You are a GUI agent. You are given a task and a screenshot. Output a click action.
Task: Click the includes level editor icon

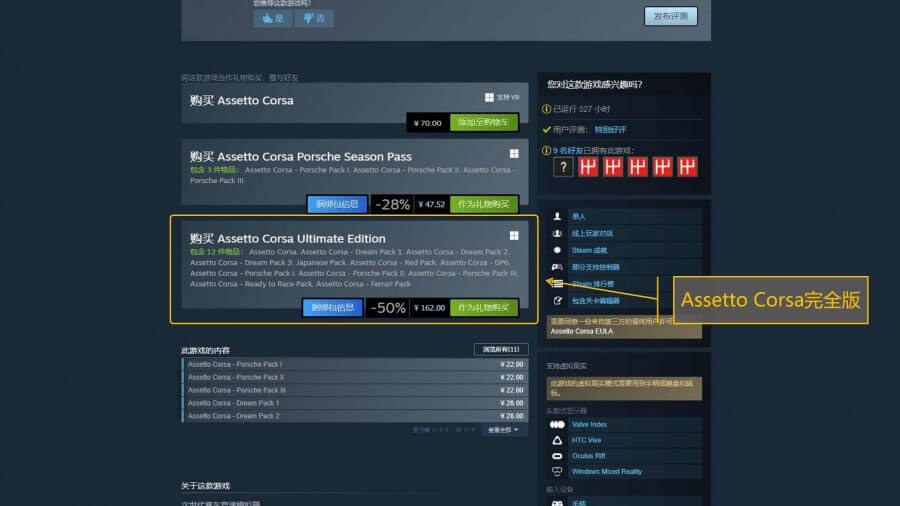tap(557, 301)
